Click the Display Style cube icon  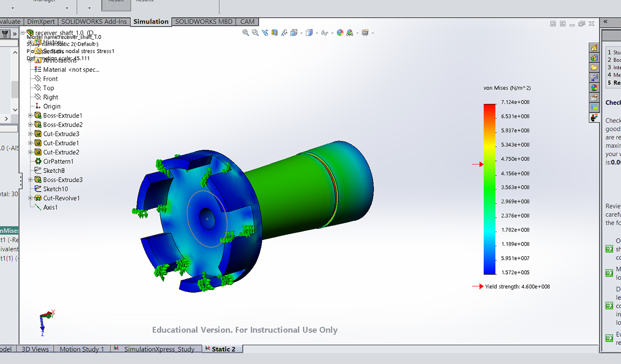[x=309, y=33]
